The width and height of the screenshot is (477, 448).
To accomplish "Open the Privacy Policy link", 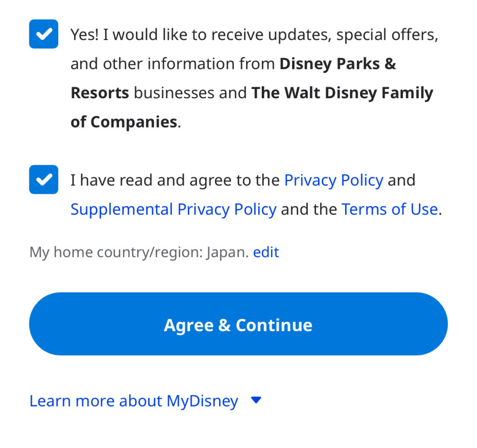I will click(x=334, y=180).
